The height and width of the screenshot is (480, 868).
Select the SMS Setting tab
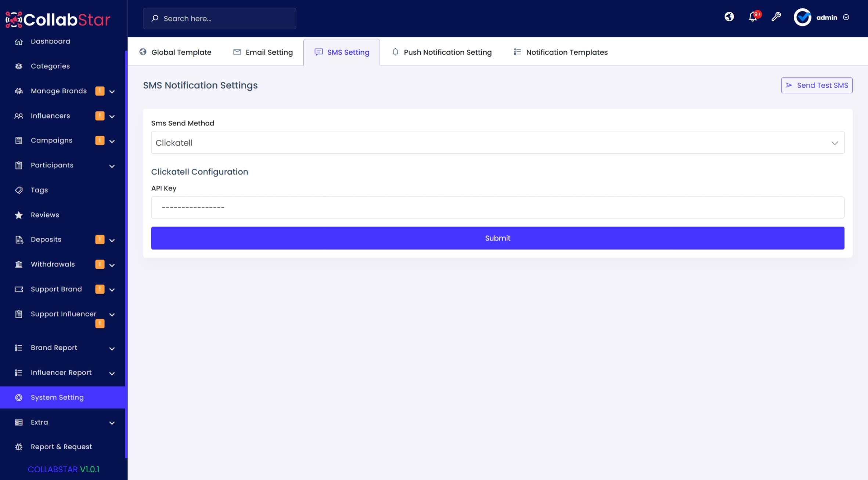tap(342, 52)
